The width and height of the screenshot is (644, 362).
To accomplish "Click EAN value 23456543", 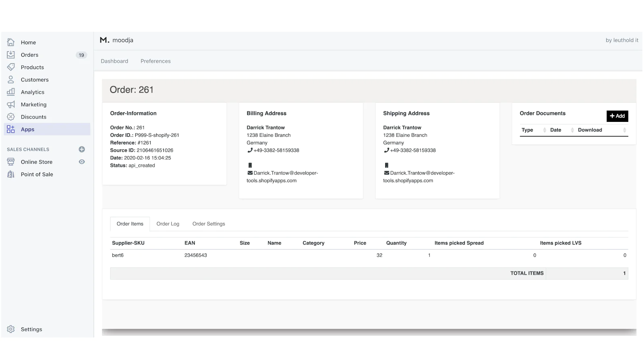I will click(x=196, y=255).
